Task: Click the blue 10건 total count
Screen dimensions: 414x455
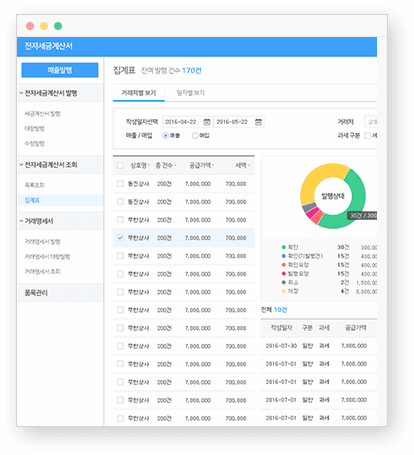Action: (280, 310)
